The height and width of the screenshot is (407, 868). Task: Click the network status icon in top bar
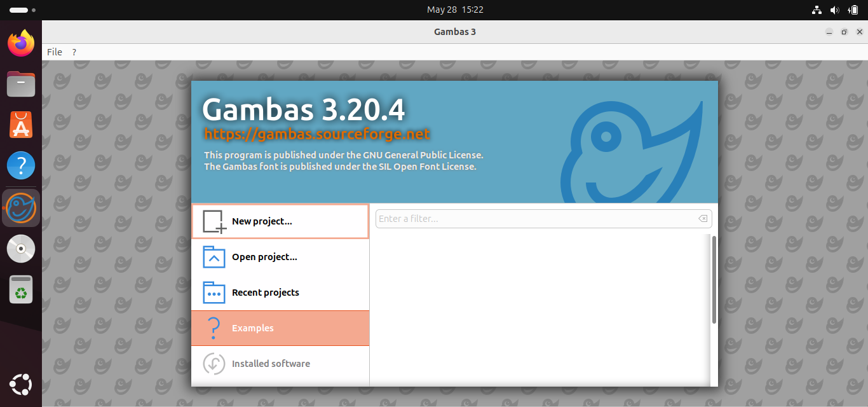[817, 10]
